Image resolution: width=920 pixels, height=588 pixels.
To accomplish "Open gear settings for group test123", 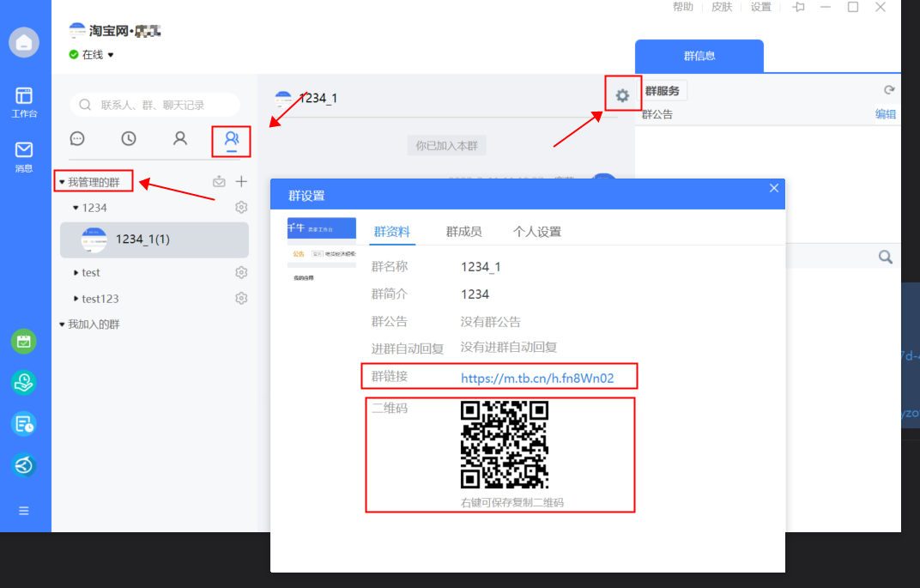I will (x=241, y=298).
